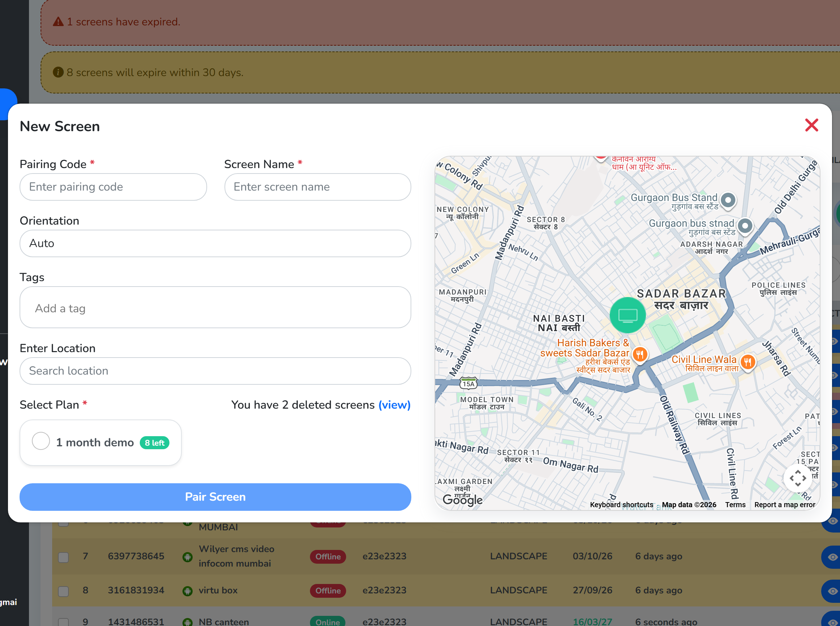Close the New Screen dialog
Viewport: 840px width, 626px height.
tap(811, 125)
